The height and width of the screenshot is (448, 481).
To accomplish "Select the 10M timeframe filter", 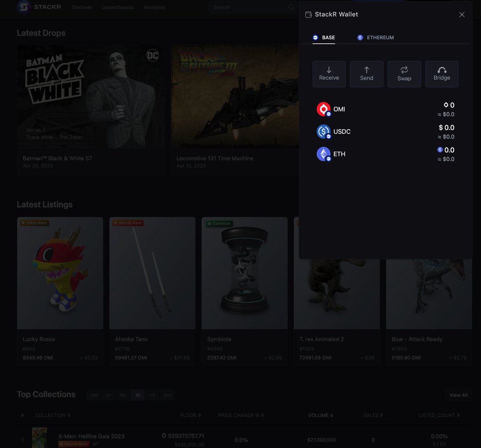I will point(94,395).
